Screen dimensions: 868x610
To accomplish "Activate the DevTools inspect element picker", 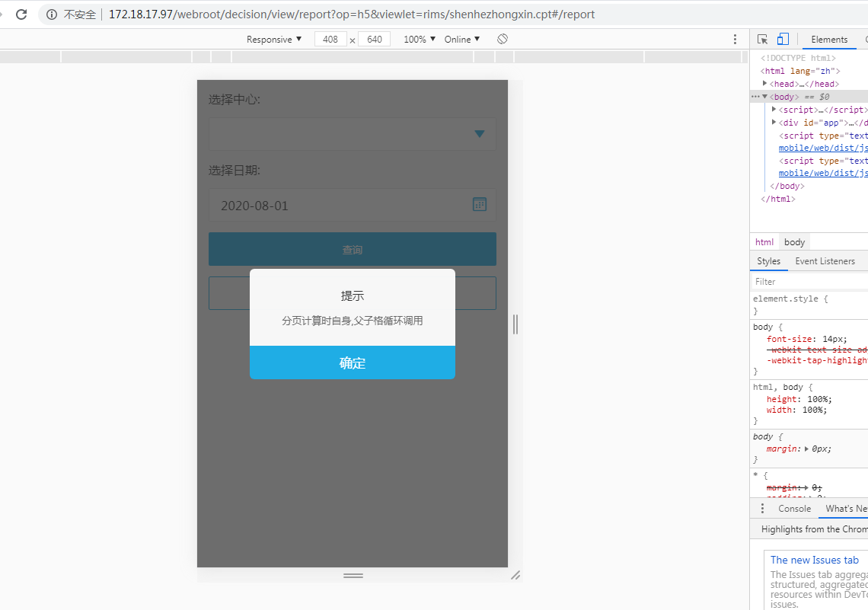I will [x=762, y=40].
